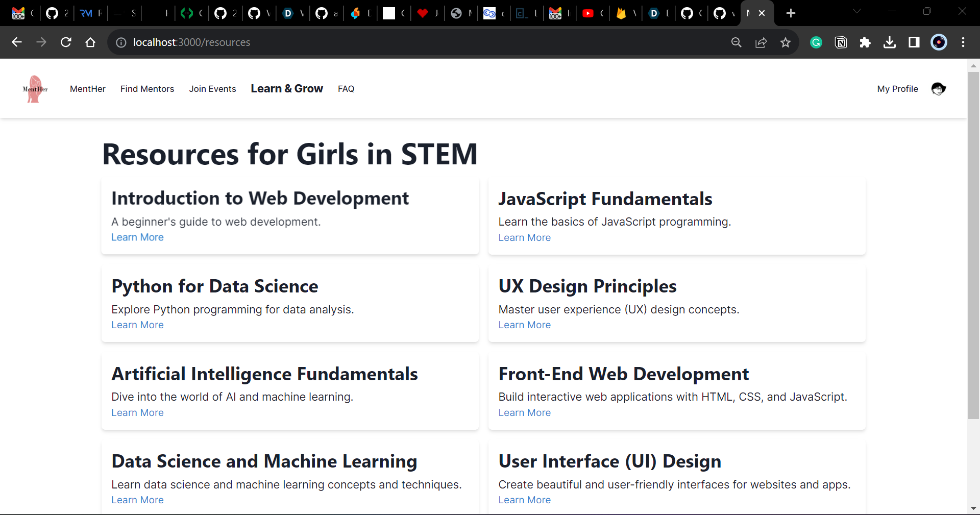Screen dimensions: 980x515
Task: Click Learn More under User Interface (UI) Design
Action: (x=525, y=500)
